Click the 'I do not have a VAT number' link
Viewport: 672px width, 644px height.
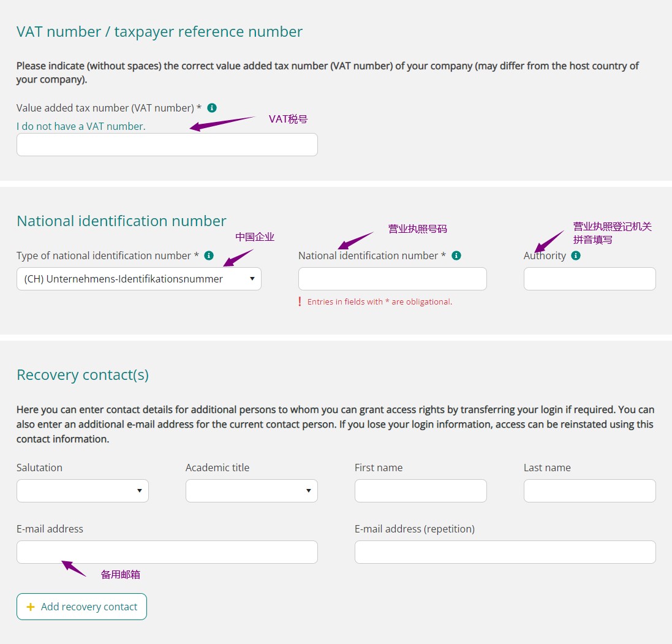click(x=81, y=126)
